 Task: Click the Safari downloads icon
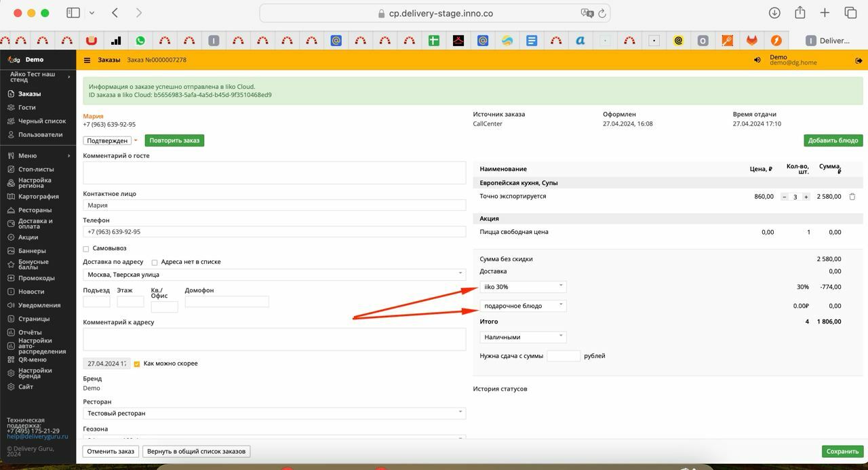coord(774,13)
